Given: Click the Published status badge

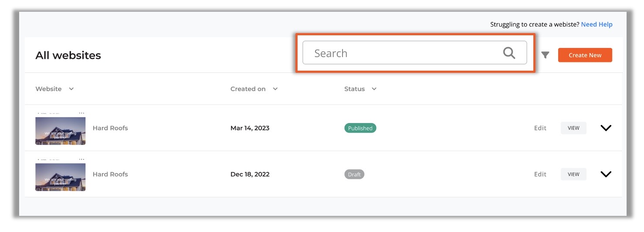Looking at the screenshot, I should (360, 128).
